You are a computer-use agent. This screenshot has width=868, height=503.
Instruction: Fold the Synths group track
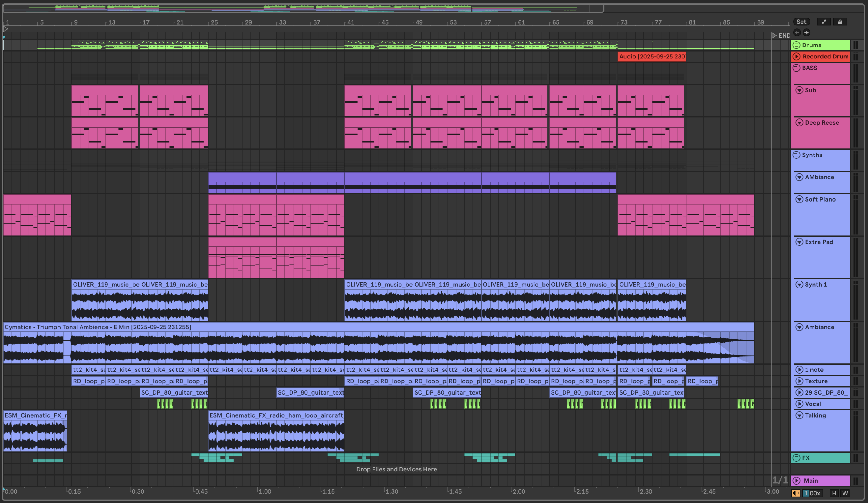pos(796,155)
